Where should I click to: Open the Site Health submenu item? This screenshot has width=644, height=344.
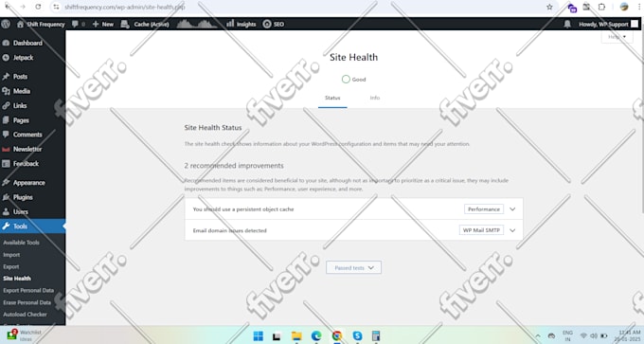tap(17, 279)
